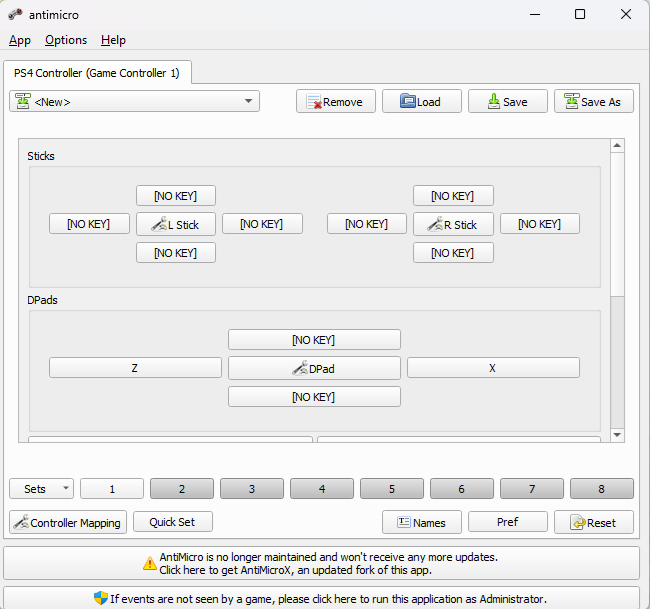Assign key to R Stick up
This screenshot has height=609, width=650.
[453, 196]
